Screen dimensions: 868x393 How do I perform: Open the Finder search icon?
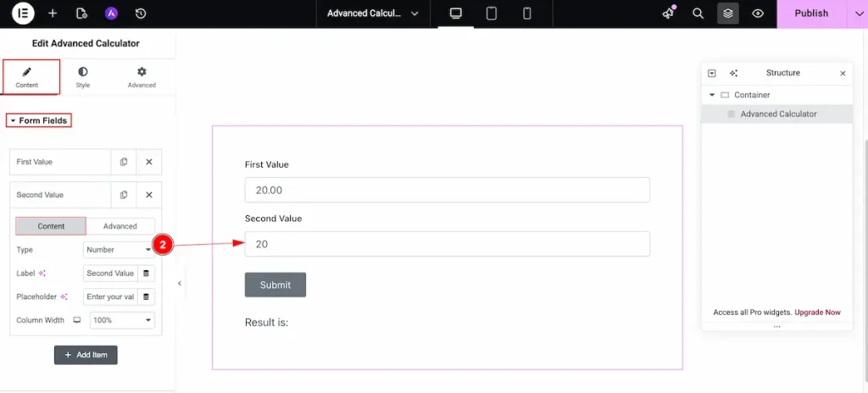[698, 14]
